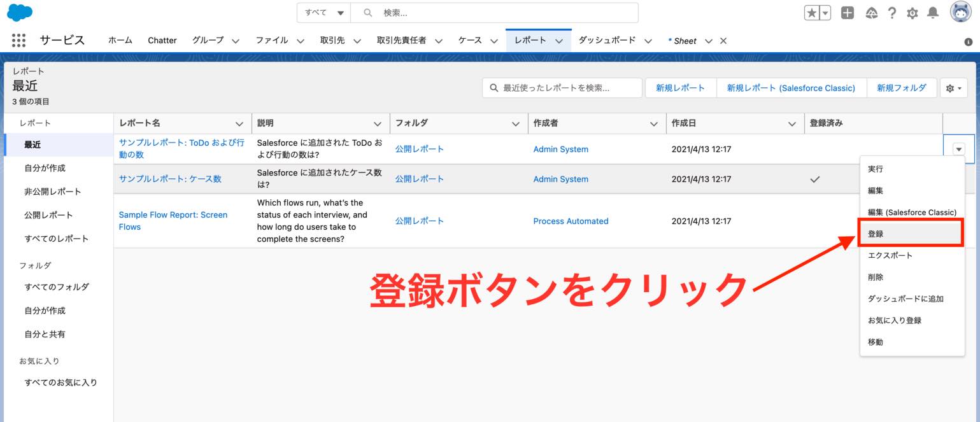Open the フォルダ column header chevron
This screenshot has height=422, width=980.
click(x=516, y=123)
